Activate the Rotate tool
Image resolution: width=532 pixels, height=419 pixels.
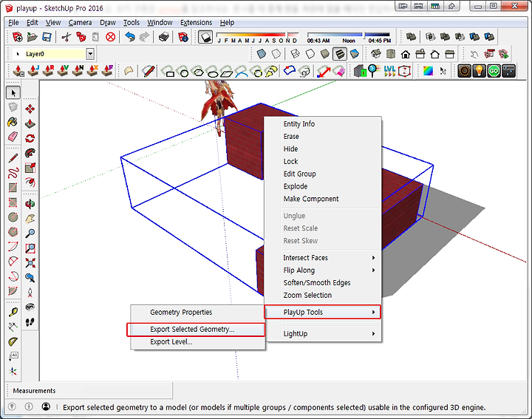(30, 138)
